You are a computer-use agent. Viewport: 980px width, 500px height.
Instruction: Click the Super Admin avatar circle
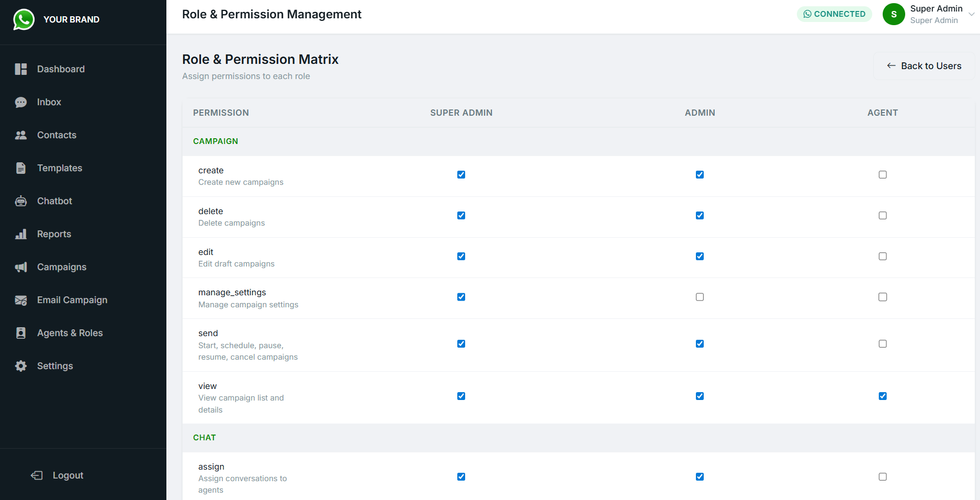tap(894, 14)
